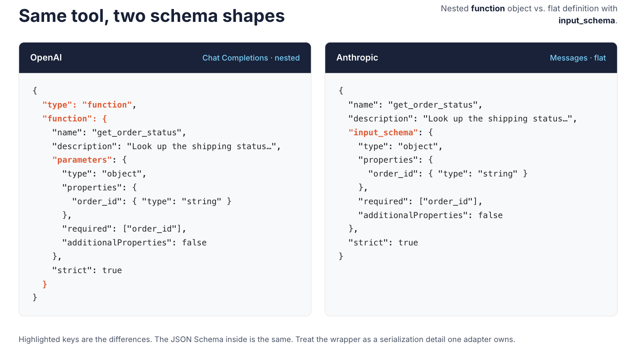Click the bold input_schema word in subtitle
Image resolution: width=644 pixels, height=361 pixels.
[586, 20]
